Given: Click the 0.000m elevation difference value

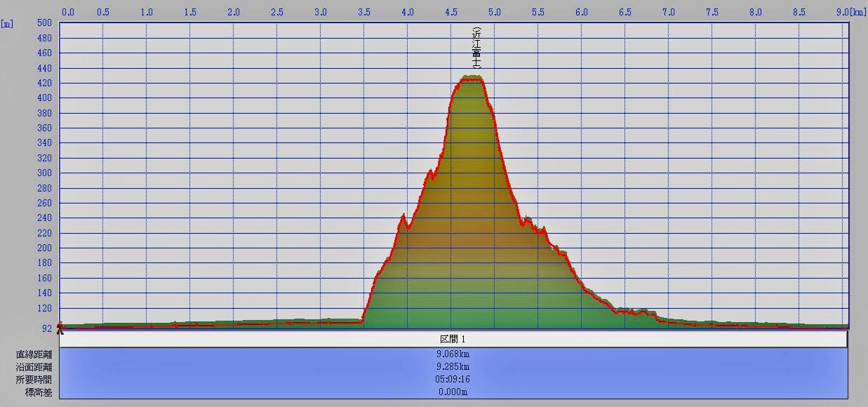Looking at the screenshot, I should tap(453, 392).
